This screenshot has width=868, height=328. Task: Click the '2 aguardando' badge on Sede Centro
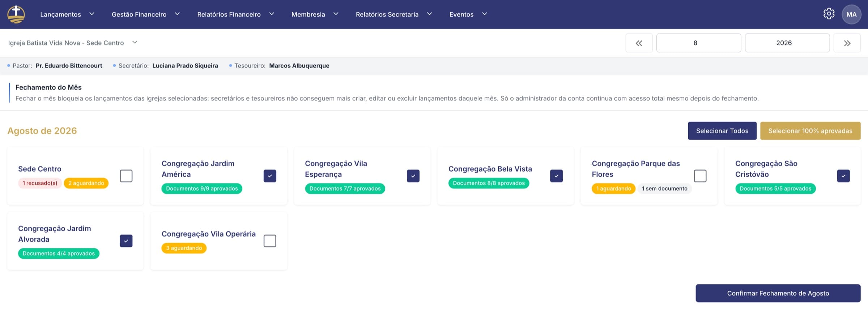[86, 183]
